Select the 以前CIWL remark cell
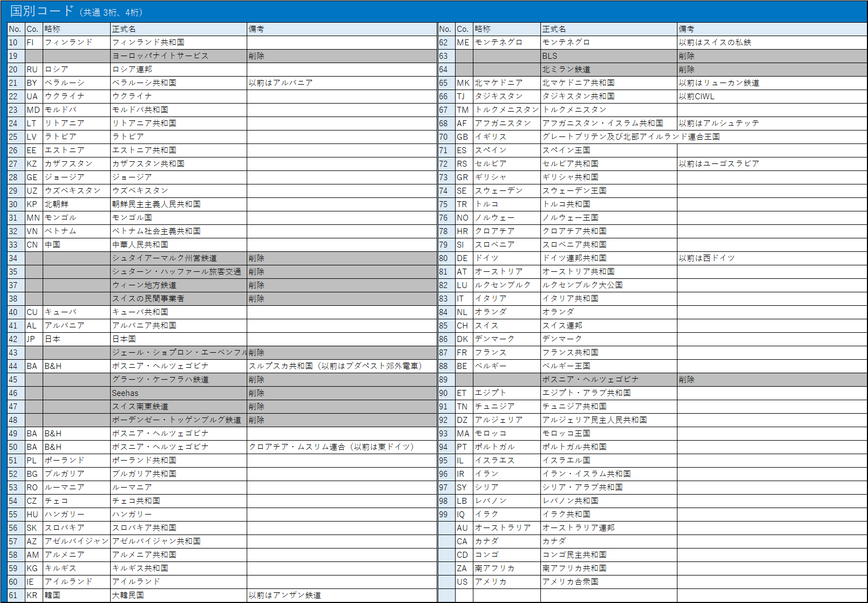The image size is (868, 603). click(x=772, y=96)
